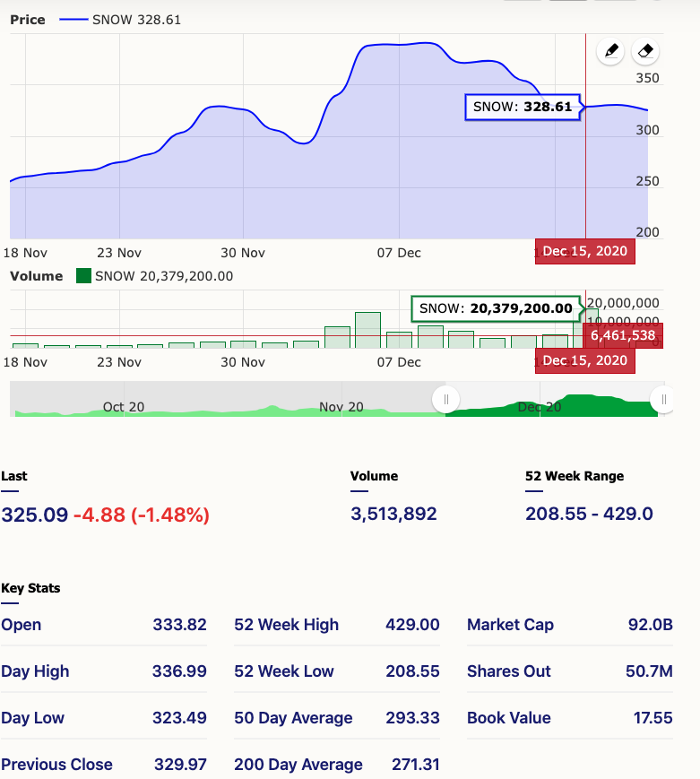Toggle the green SNOW volume legend
The image size is (700, 779).
tap(154, 276)
